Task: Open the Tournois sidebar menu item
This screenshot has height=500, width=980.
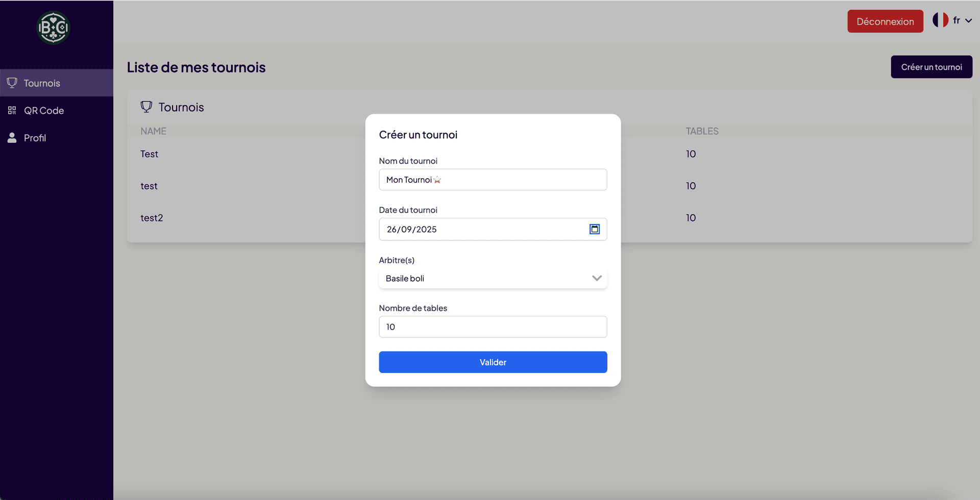Action: pyautogui.click(x=42, y=83)
